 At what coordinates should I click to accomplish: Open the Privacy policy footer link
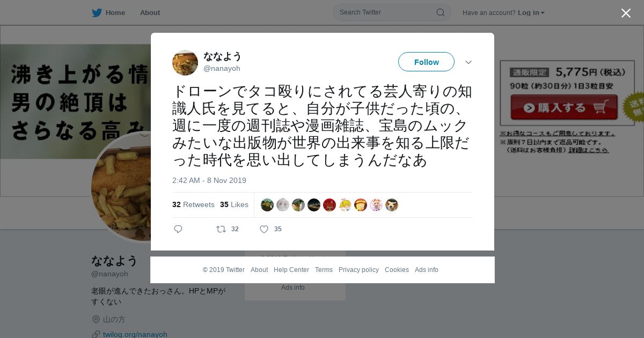pyautogui.click(x=358, y=270)
